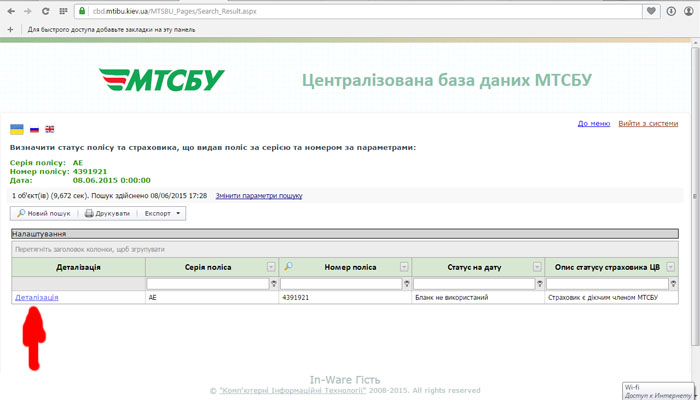The image size is (700, 400).
Task: Open Комп'ютерні Інформаційні Технології footer link
Action: coord(292,391)
